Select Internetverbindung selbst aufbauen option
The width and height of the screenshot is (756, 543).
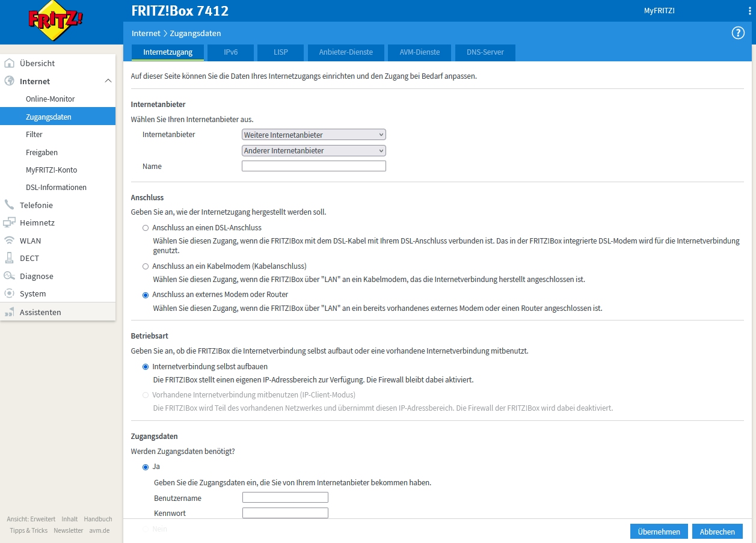[145, 366]
